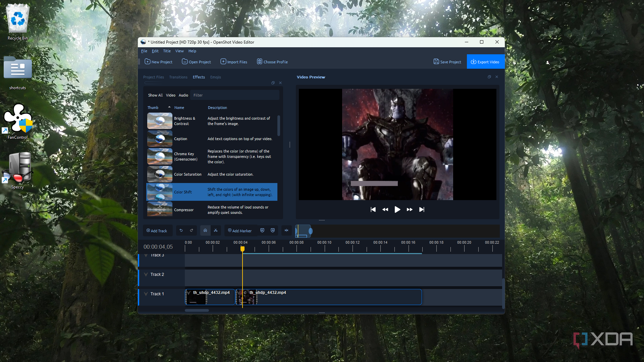644x362 pixels.
Task: Jump to previous marker
Action: [x=262, y=231]
